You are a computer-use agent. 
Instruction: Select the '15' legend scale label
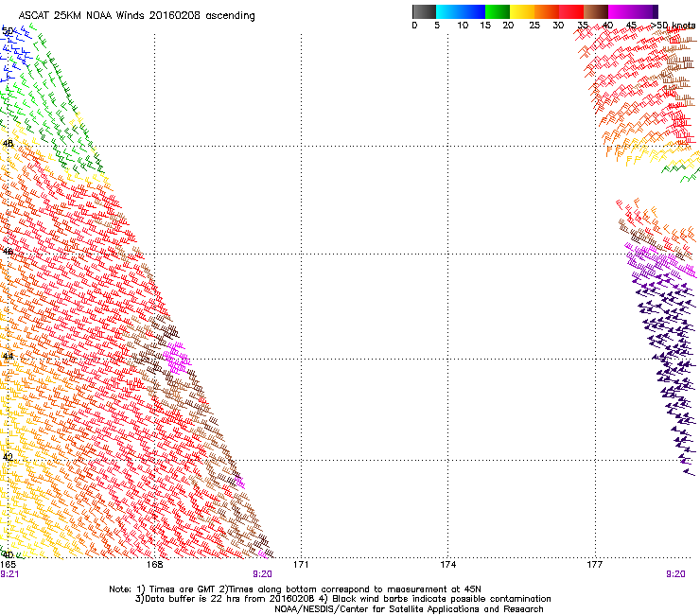point(485,25)
